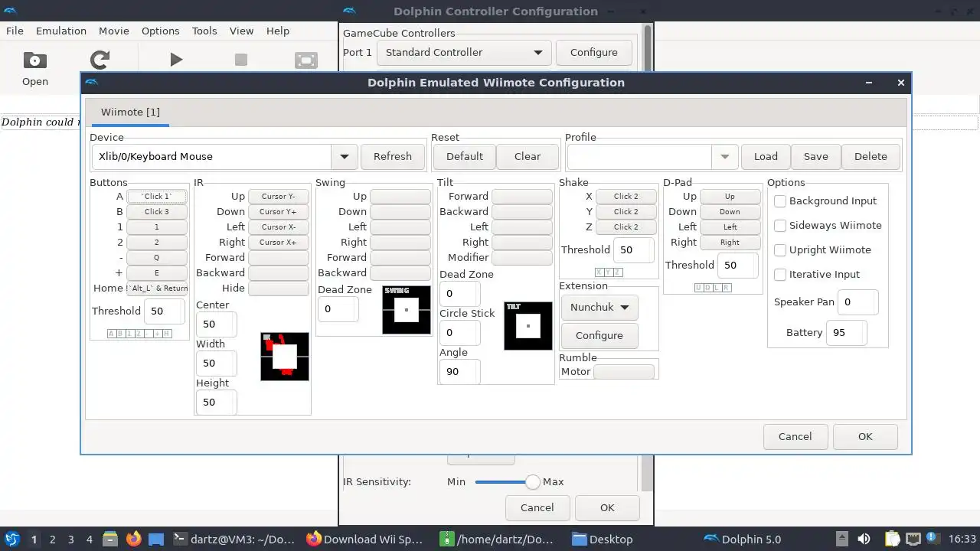This screenshot has height=551, width=980.
Task: Click the fullscreen icon in Dolphin's toolbar
Action: click(x=306, y=60)
